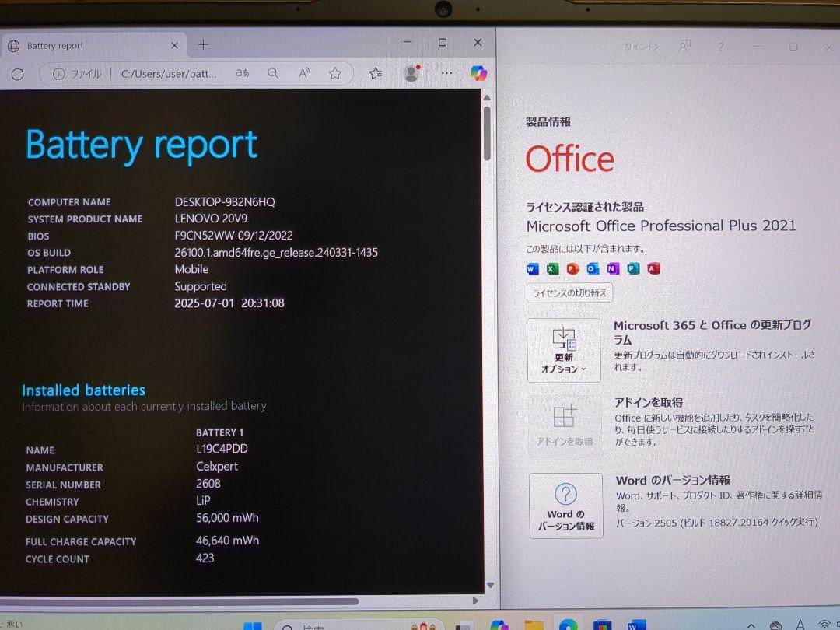Click the scroll up arrow in Battery report
This screenshot has height=630, width=840.
coord(487,98)
